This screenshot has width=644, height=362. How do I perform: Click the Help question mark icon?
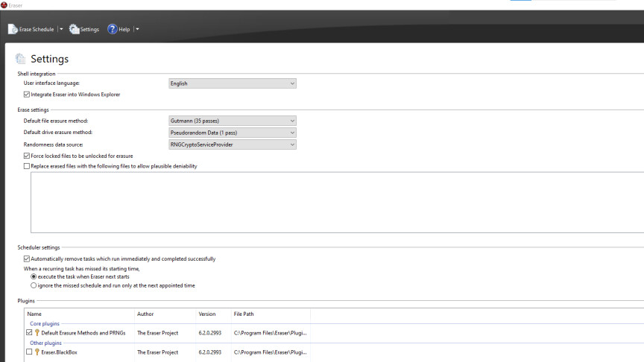[113, 29]
